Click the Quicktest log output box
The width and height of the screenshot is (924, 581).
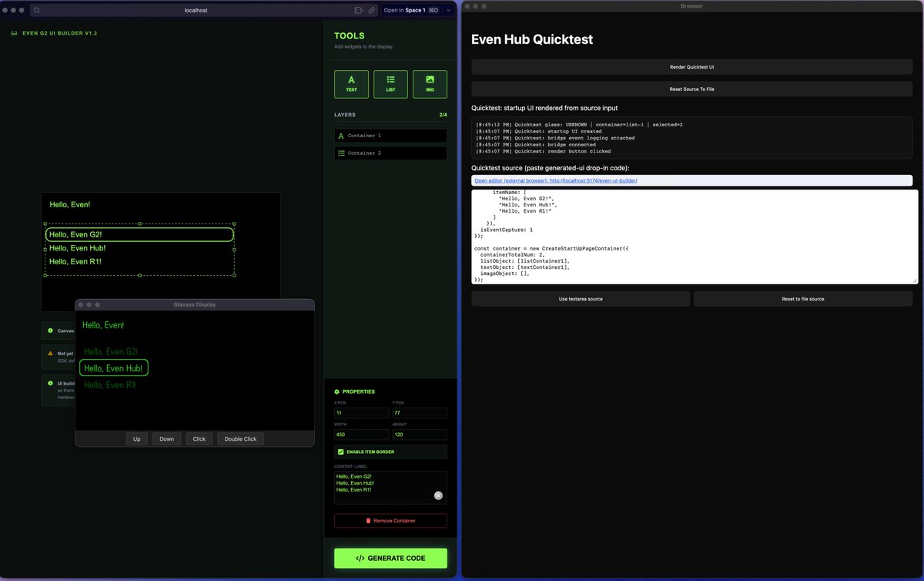point(691,138)
